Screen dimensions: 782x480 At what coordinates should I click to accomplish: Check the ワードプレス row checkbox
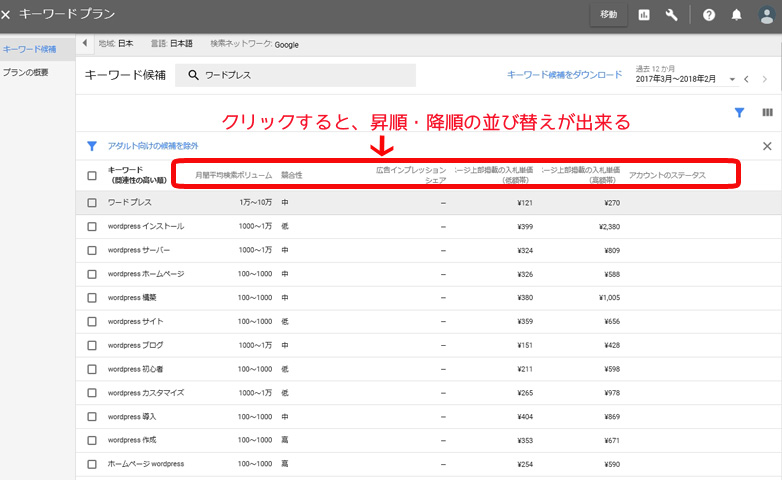[x=92, y=203]
